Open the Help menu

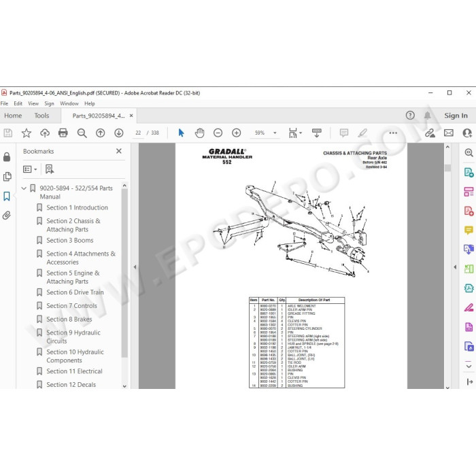(x=90, y=103)
